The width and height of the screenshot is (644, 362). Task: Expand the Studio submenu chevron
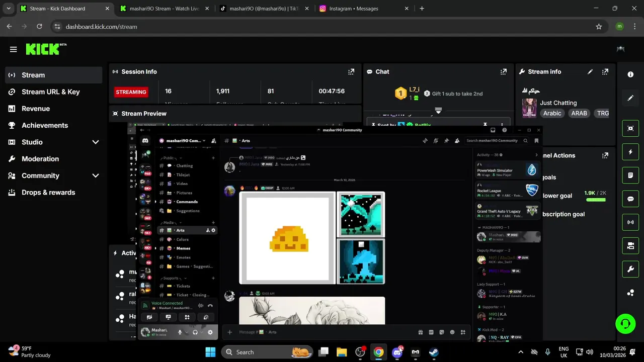(x=95, y=142)
